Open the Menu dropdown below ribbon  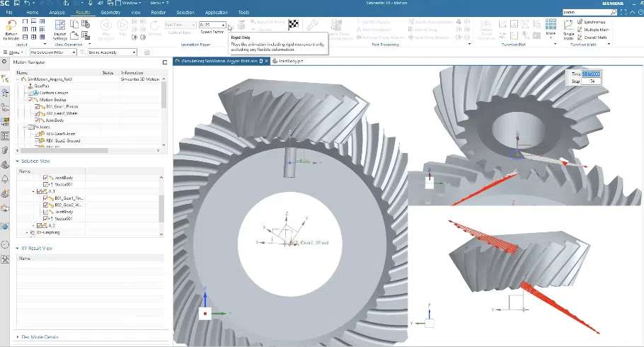pyautogui.click(x=13, y=52)
